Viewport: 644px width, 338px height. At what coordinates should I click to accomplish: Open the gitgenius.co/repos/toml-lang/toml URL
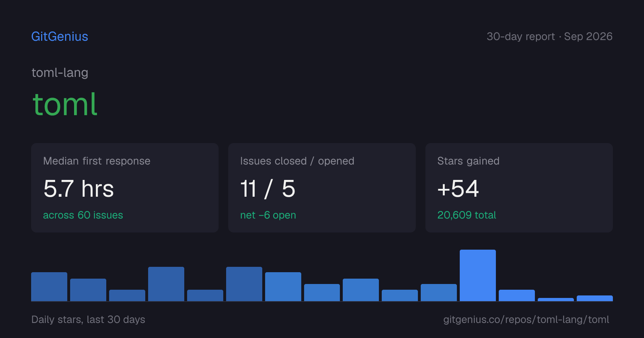coord(526,319)
